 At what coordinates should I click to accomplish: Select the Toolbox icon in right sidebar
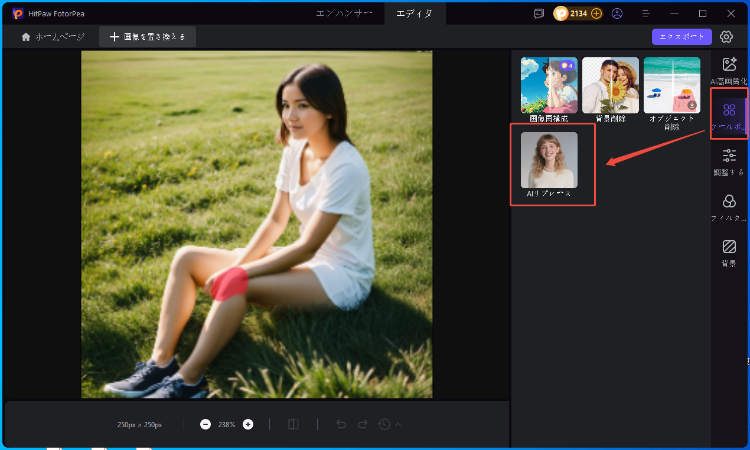coord(729,113)
